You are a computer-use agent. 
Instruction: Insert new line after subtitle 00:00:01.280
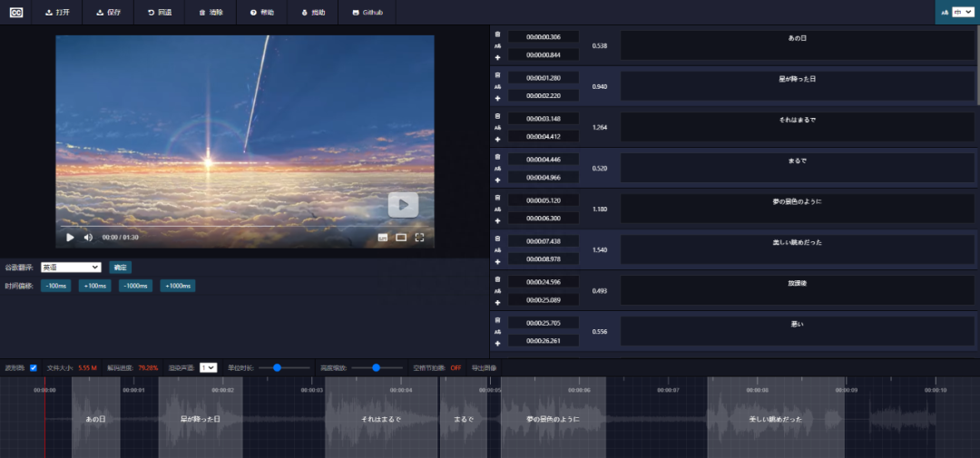click(x=497, y=98)
